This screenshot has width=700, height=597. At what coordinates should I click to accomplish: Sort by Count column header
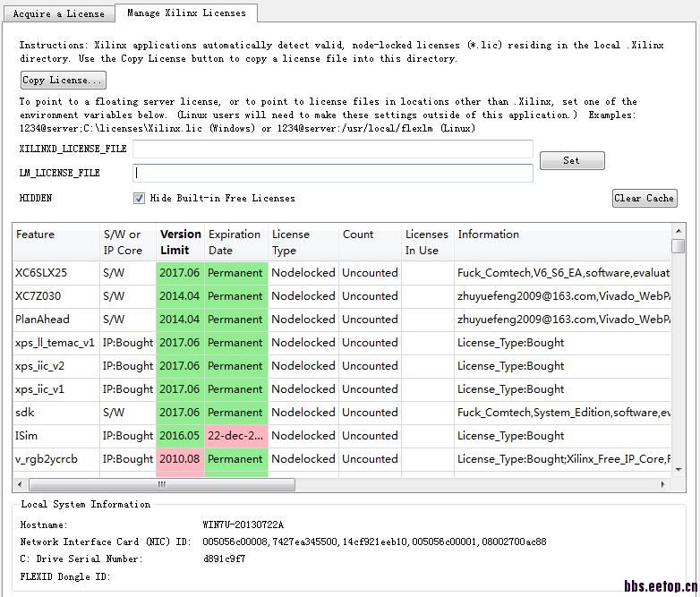370,242
